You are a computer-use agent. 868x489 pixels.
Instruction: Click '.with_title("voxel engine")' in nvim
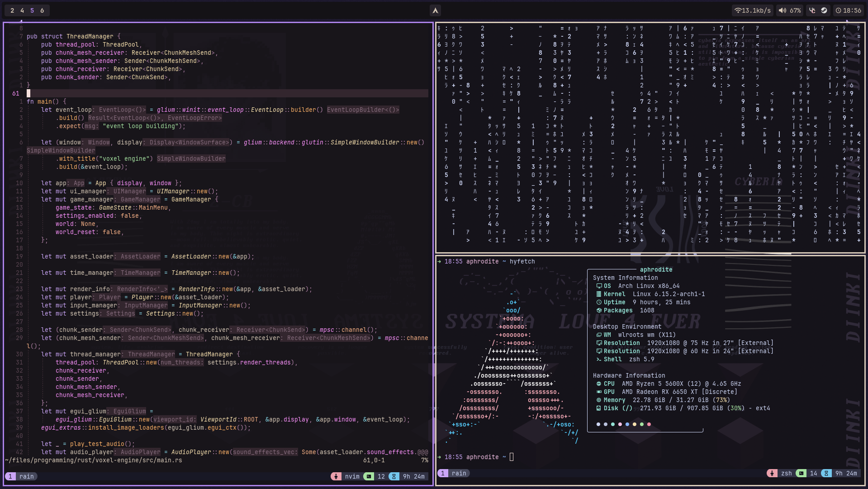pyautogui.click(x=104, y=159)
